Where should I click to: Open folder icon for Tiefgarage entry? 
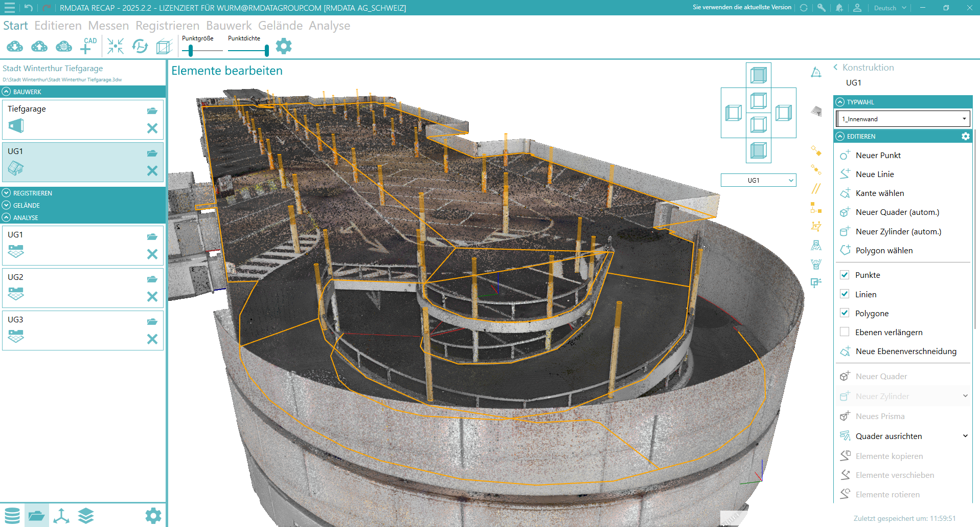click(x=152, y=111)
